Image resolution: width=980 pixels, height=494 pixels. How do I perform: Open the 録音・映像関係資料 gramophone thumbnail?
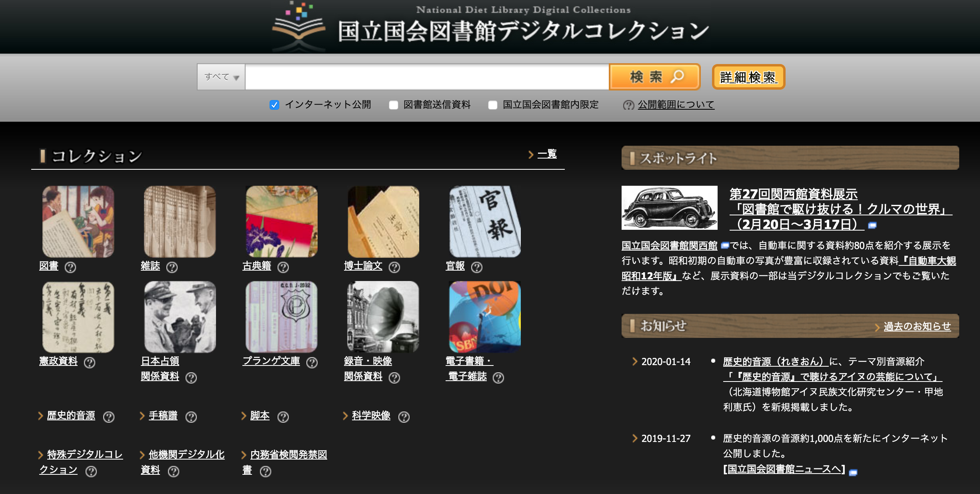[383, 317]
